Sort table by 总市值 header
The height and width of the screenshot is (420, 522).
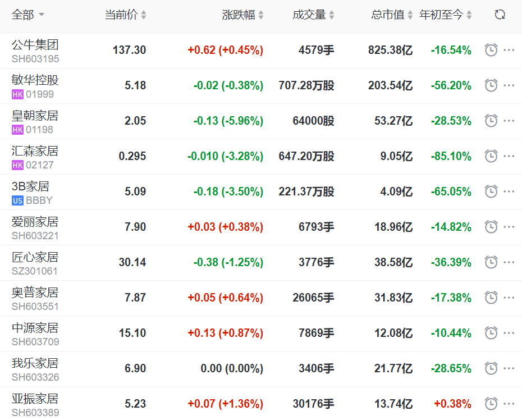tap(392, 15)
